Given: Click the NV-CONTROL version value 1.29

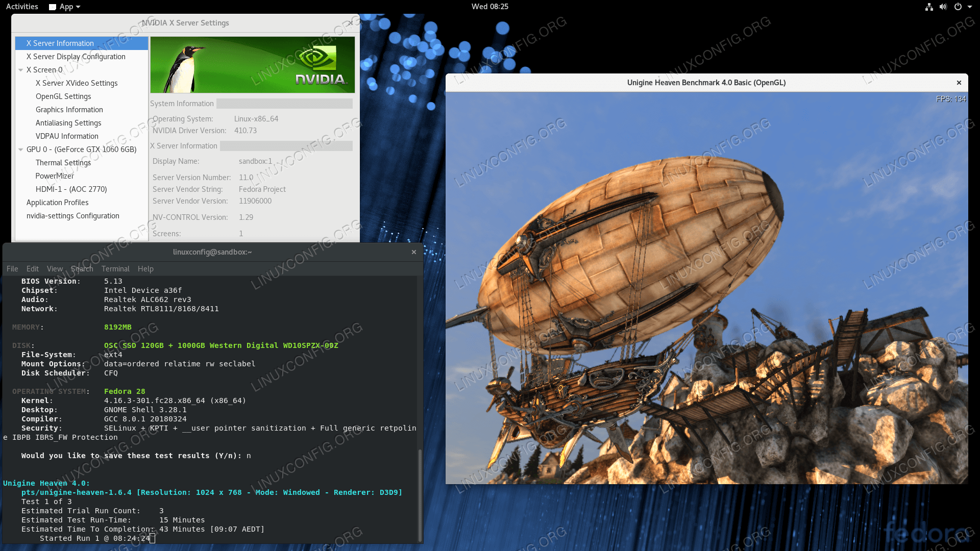Looking at the screenshot, I should click(246, 217).
